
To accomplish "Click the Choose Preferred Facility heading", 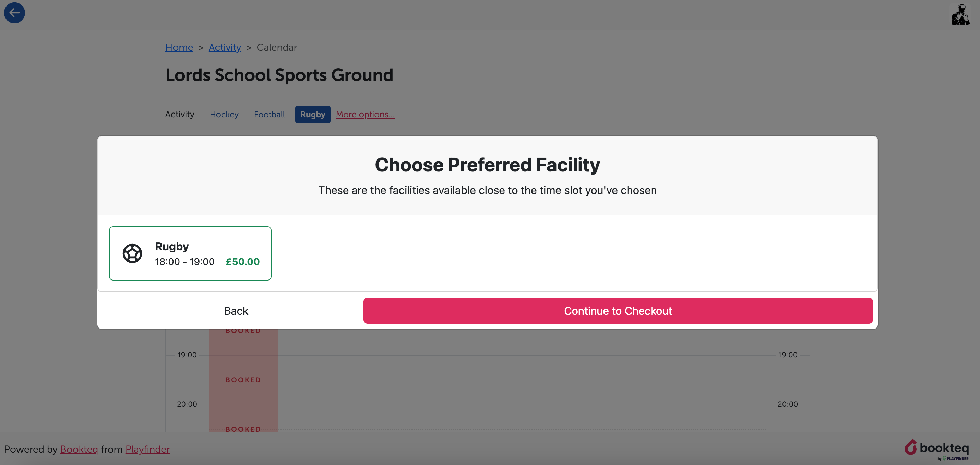I will [487, 165].
